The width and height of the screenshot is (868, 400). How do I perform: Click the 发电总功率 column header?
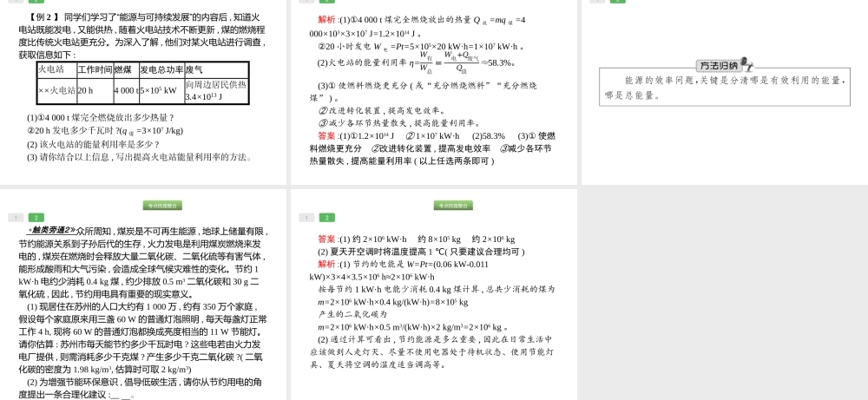(x=161, y=69)
